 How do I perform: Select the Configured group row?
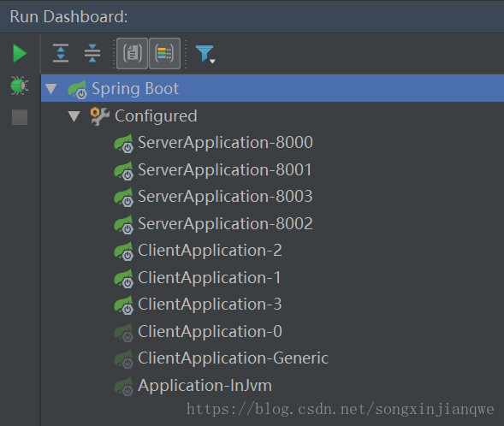[272, 116]
